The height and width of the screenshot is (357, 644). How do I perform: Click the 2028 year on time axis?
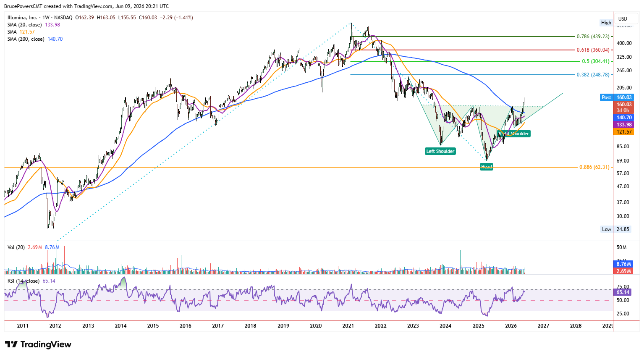click(576, 326)
